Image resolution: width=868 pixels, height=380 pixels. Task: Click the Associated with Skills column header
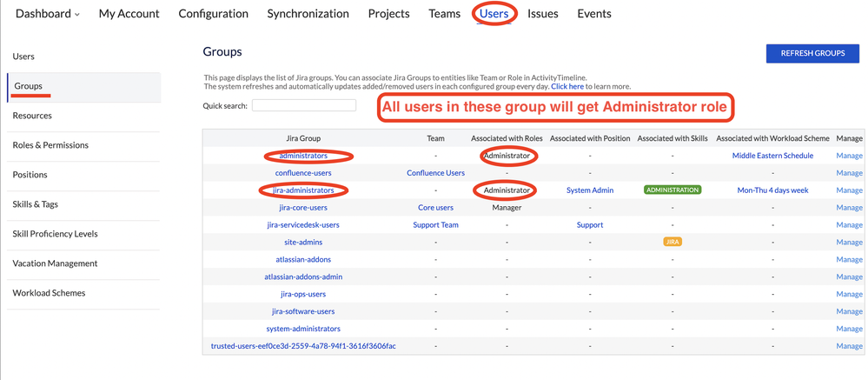tap(673, 138)
